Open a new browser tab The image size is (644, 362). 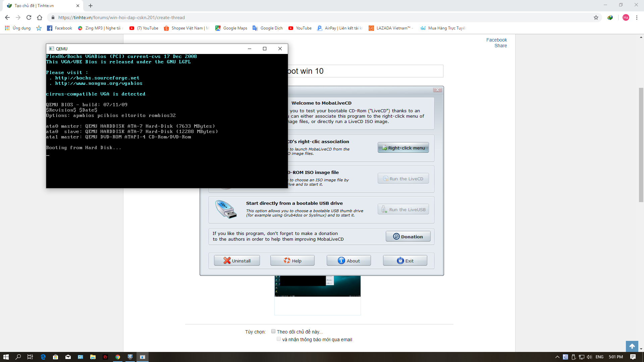click(x=91, y=6)
